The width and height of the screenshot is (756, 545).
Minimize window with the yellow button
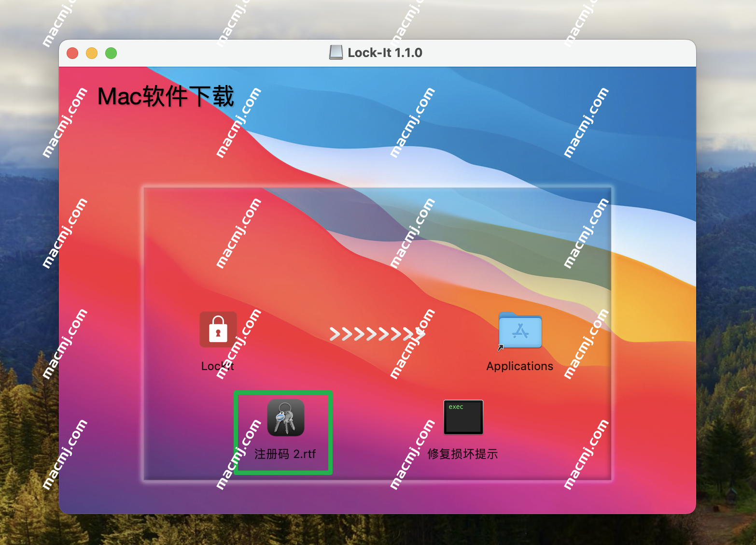(x=92, y=53)
